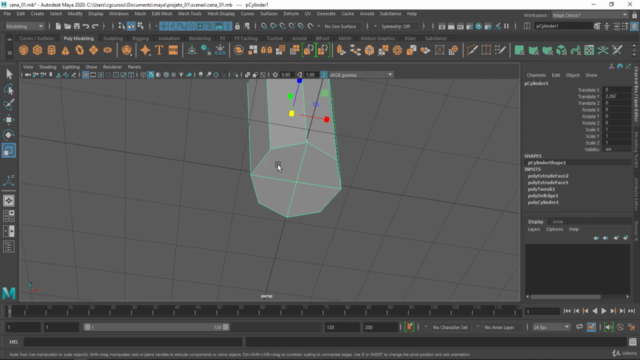Screen dimensions: 640x360
Task: Toggle the viewport grid display icon
Action: pyautogui.click(x=85, y=75)
